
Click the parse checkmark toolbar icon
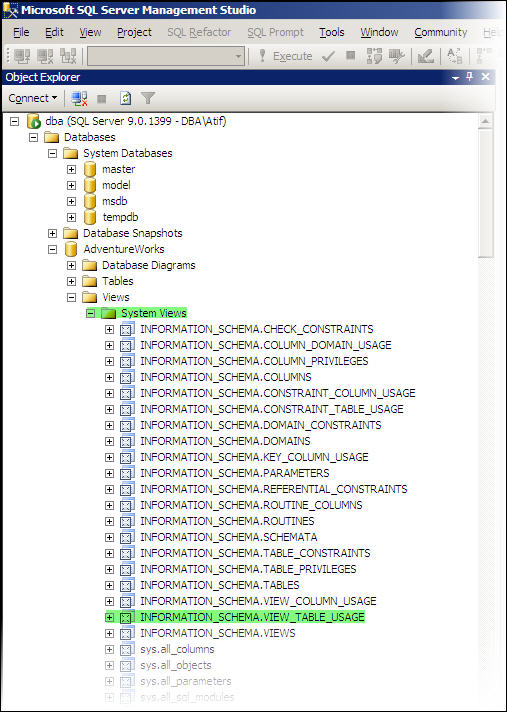coord(328,56)
